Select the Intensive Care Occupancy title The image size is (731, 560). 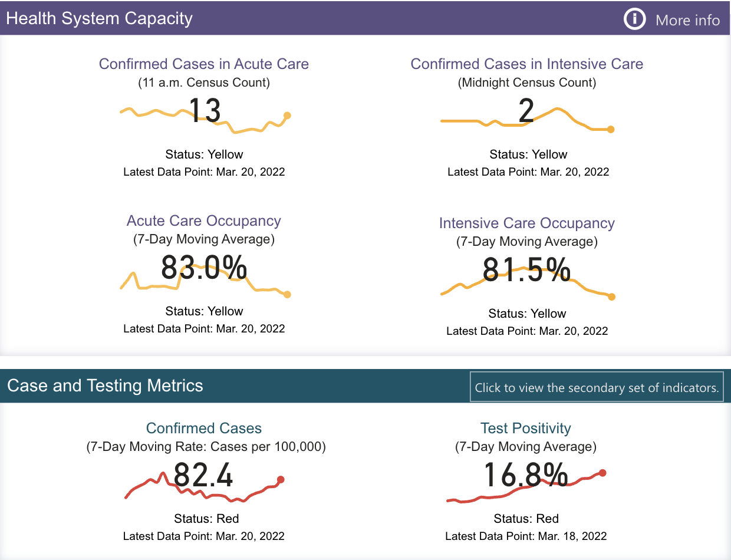527,223
